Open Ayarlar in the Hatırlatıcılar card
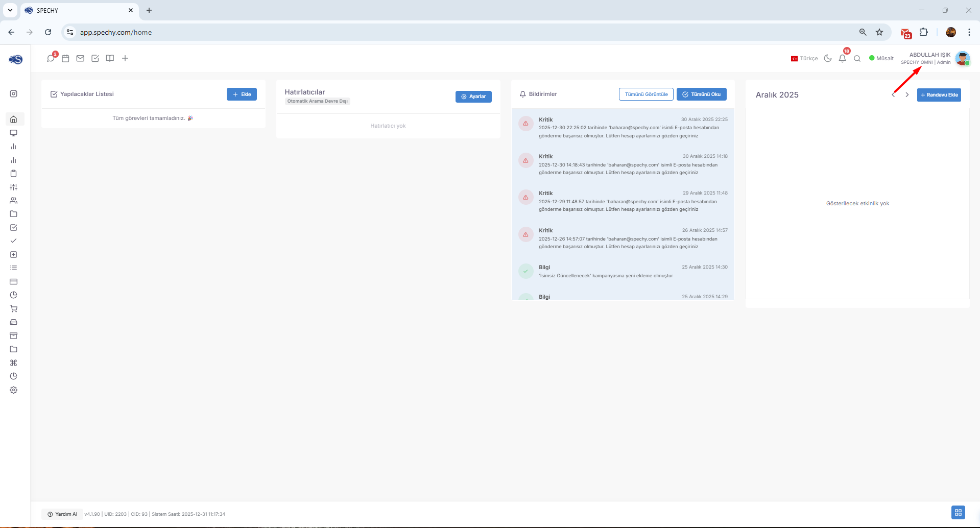Image resolution: width=980 pixels, height=528 pixels. (x=473, y=97)
